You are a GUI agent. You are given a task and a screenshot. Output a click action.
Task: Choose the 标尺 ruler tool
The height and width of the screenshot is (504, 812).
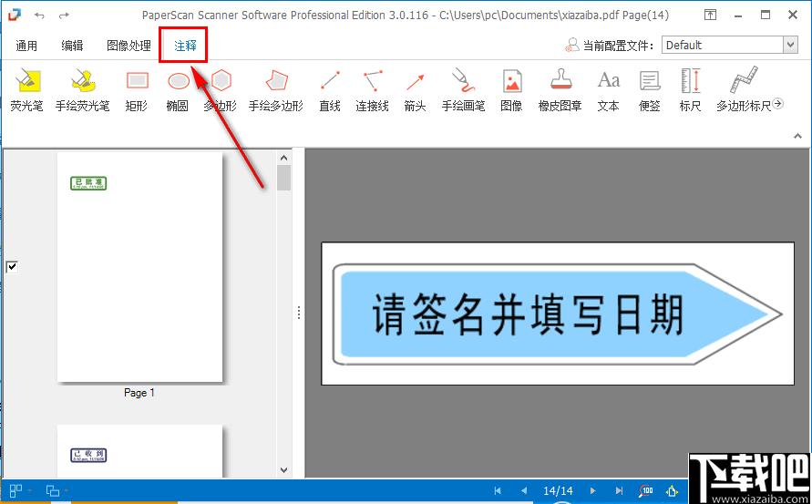(690, 90)
